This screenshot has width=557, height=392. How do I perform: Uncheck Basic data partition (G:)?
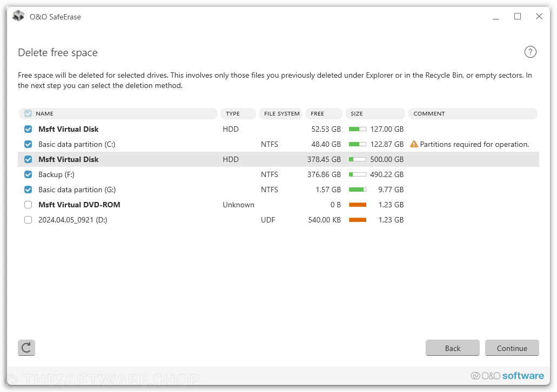[x=28, y=190]
